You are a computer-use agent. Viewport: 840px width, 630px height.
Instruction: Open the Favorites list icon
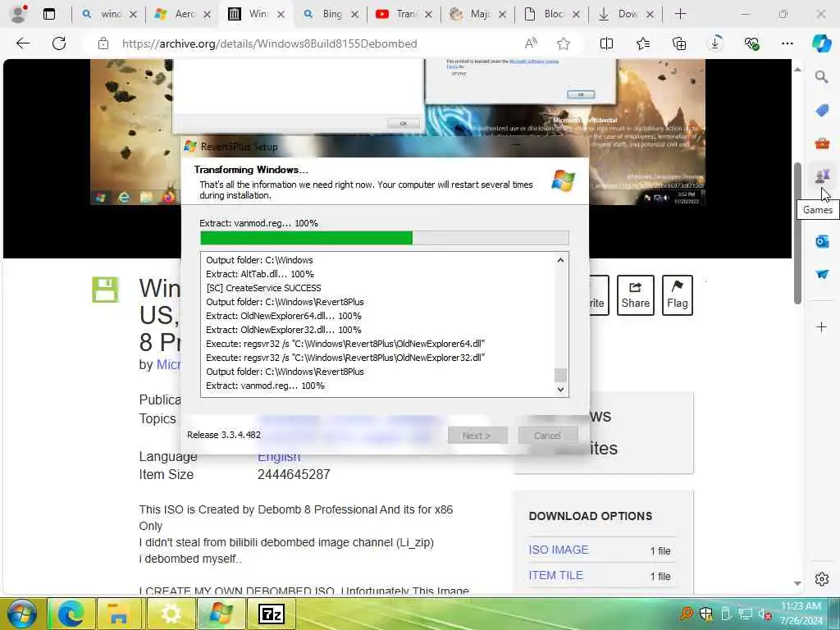coord(643,43)
